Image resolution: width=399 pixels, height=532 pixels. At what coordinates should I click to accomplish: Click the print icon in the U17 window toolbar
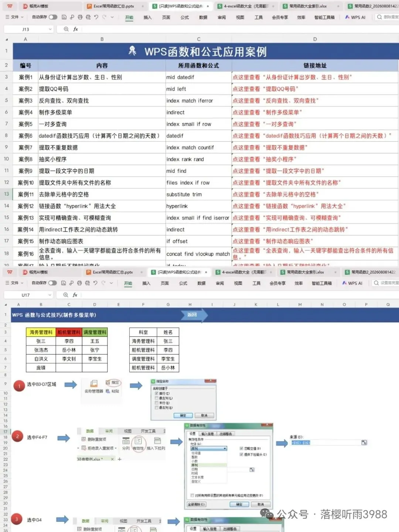79,283
